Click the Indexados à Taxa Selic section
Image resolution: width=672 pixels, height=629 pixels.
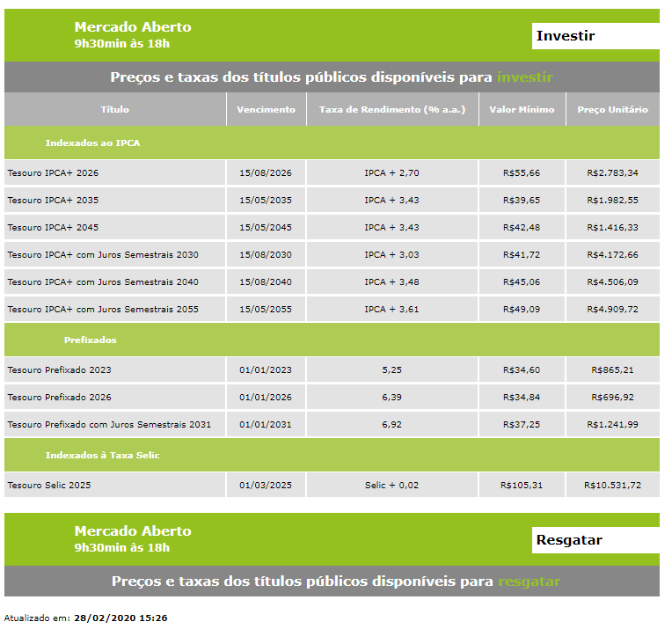click(102, 456)
